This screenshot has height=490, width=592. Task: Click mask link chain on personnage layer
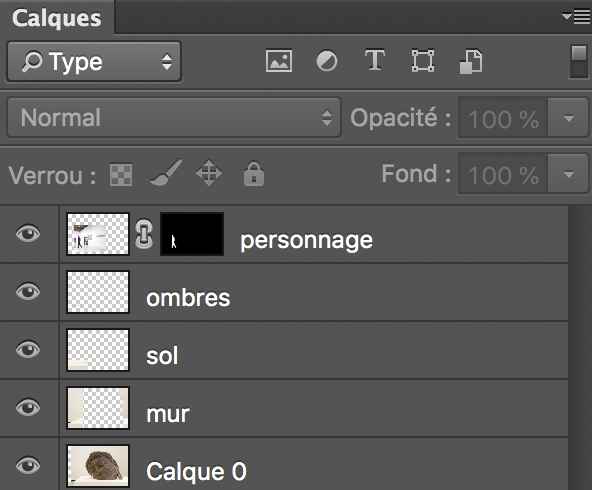click(144, 234)
